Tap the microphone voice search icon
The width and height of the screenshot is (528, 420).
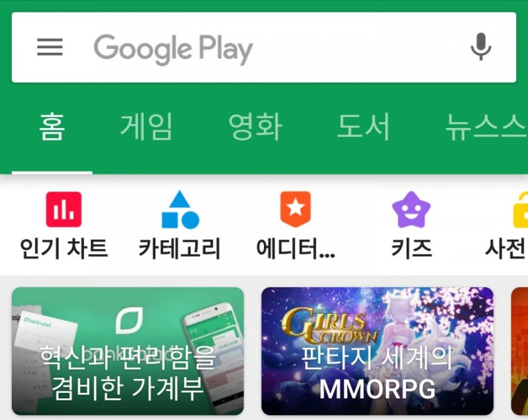tap(481, 47)
